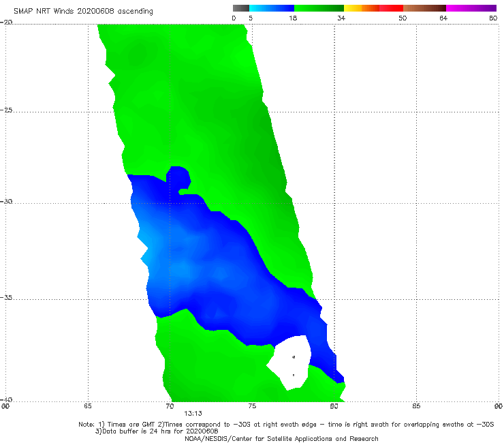The image size is (504, 443).
Task: Click the longitude label "65"
Action: pyautogui.click(x=87, y=406)
